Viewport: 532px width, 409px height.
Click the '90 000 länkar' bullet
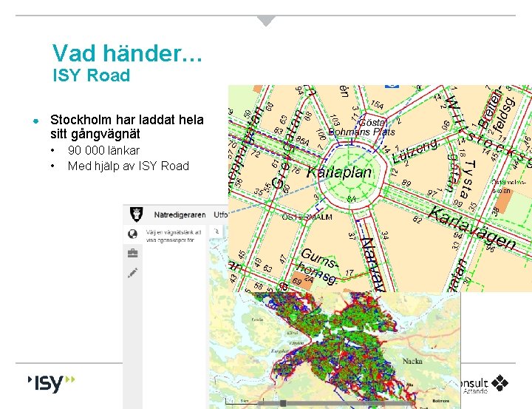pyautogui.click(x=103, y=150)
